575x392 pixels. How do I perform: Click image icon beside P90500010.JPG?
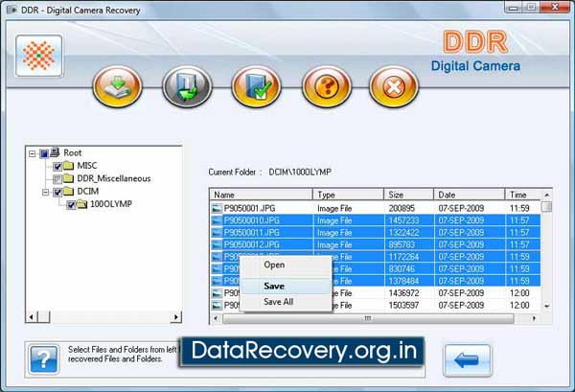tap(217, 220)
